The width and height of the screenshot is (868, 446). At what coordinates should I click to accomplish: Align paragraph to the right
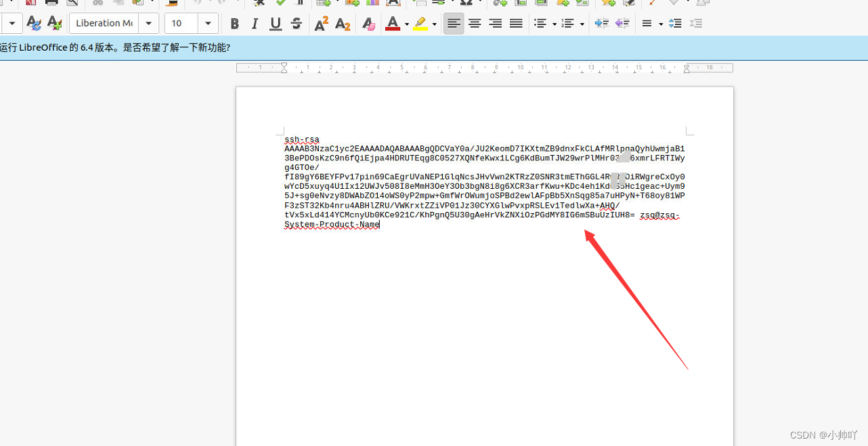[495, 24]
